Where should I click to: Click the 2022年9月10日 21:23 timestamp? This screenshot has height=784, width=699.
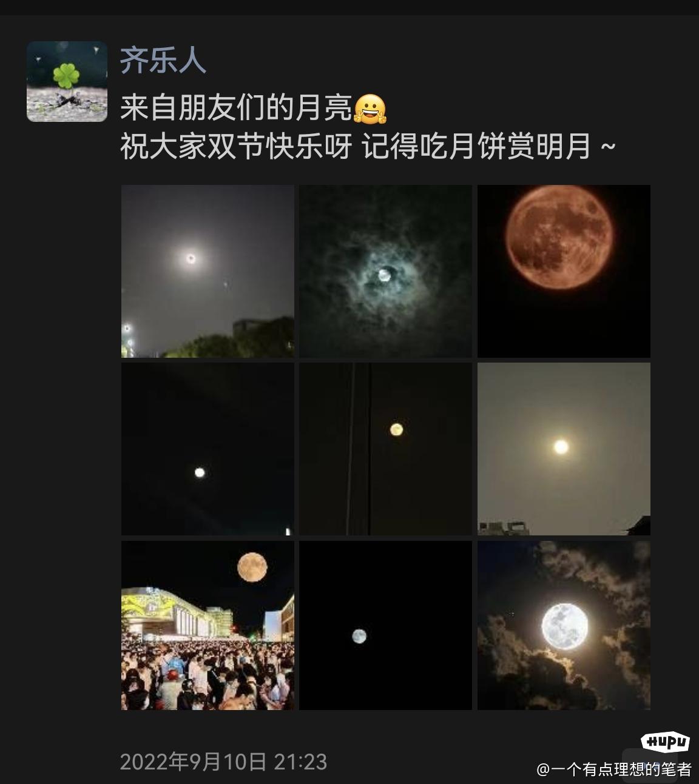coord(223,762)
